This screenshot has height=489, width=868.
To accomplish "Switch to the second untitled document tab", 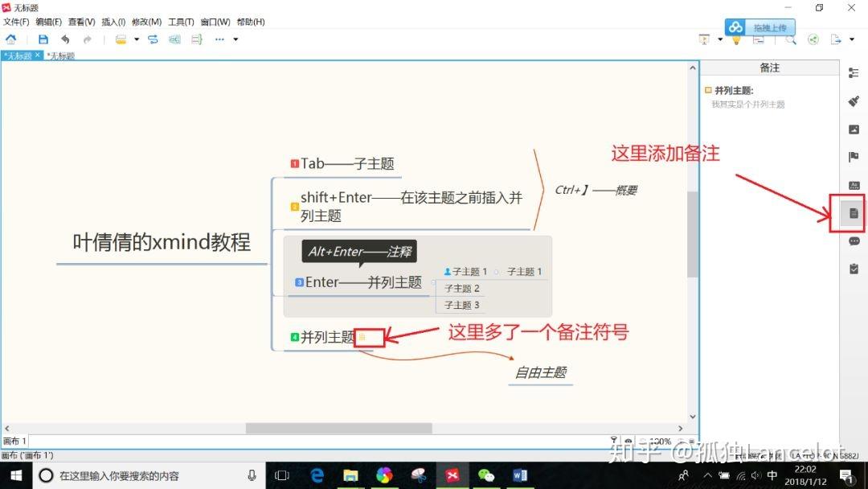I will click(61, 56).
